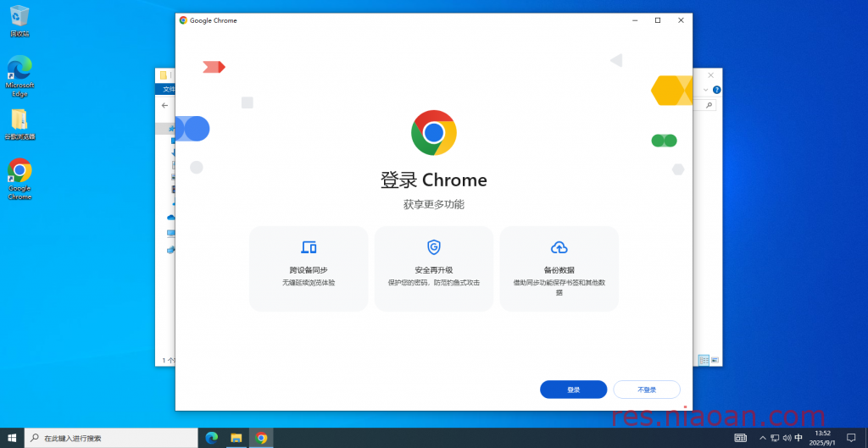Viewport: 868px width, 448px height.
Task: Click the back arrow in File Explorer
Action: (164, 105)
